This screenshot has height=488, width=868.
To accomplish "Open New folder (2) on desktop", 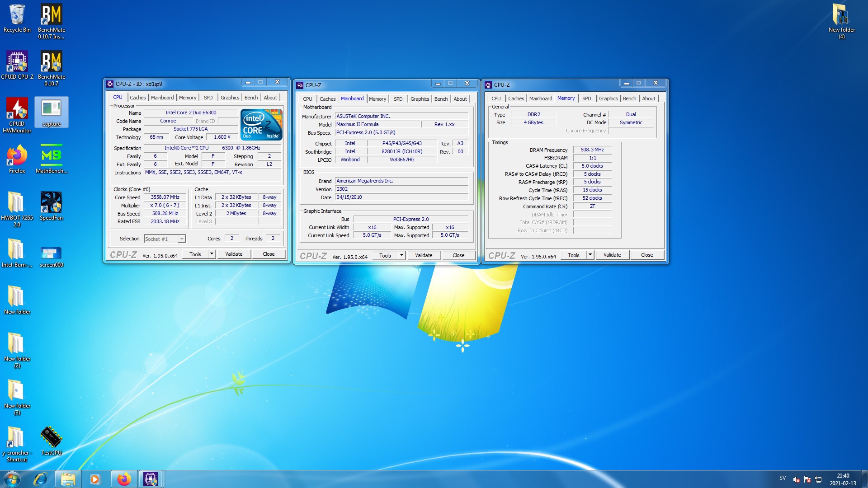I will point(17,350).
